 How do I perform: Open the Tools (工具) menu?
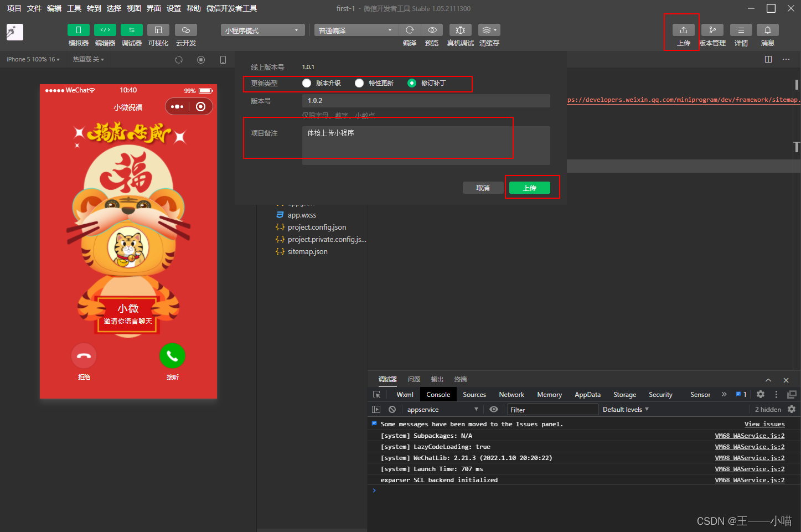74,8
